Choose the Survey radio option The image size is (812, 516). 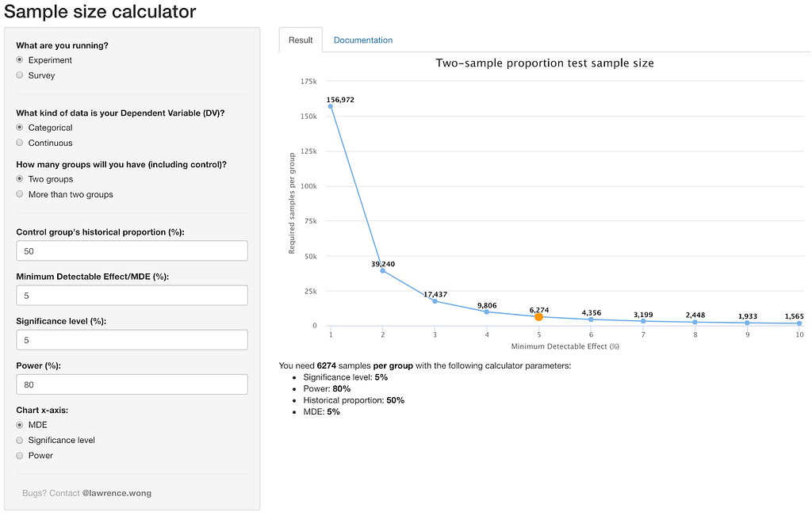pos(20,75)
